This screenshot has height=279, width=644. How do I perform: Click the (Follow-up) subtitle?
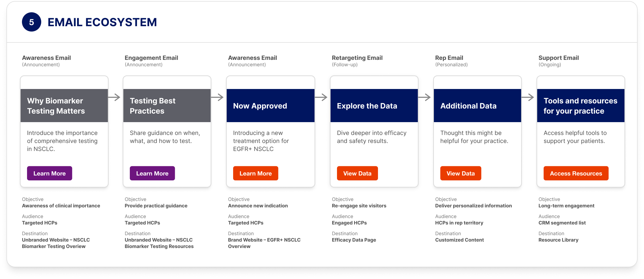345,65
